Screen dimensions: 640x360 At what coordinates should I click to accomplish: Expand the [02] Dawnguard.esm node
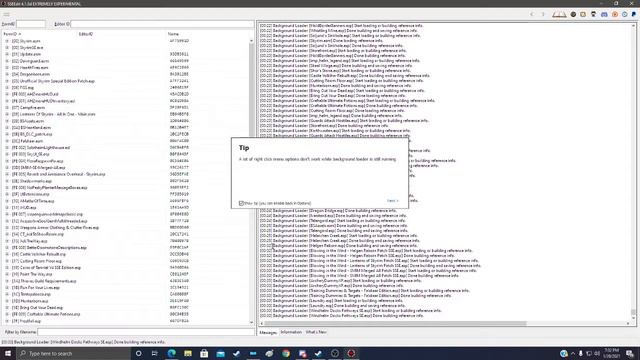coord(7,61)
